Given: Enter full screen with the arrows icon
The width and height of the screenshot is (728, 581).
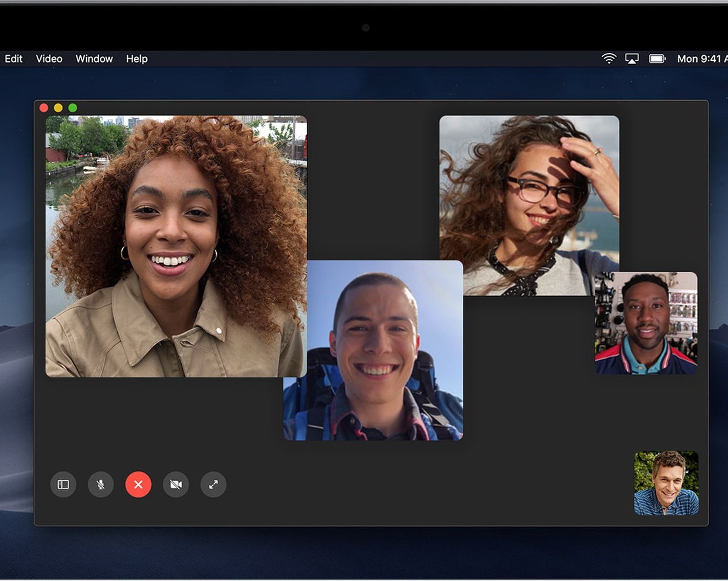Looking at the screenshot, I should point(214,484).
